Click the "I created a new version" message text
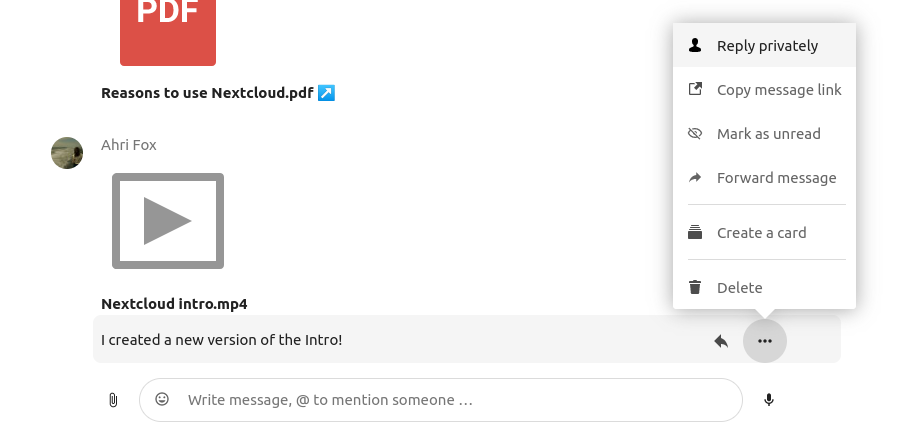The height and width of the screenshot is (434, 901). coord(222,340)
